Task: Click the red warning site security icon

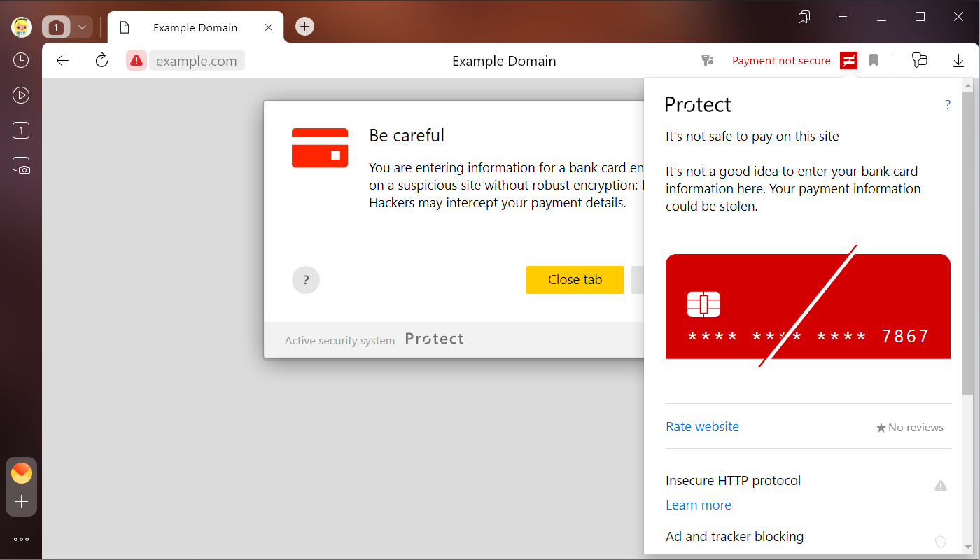Action: pyautogui.click(x=136, y=61)
